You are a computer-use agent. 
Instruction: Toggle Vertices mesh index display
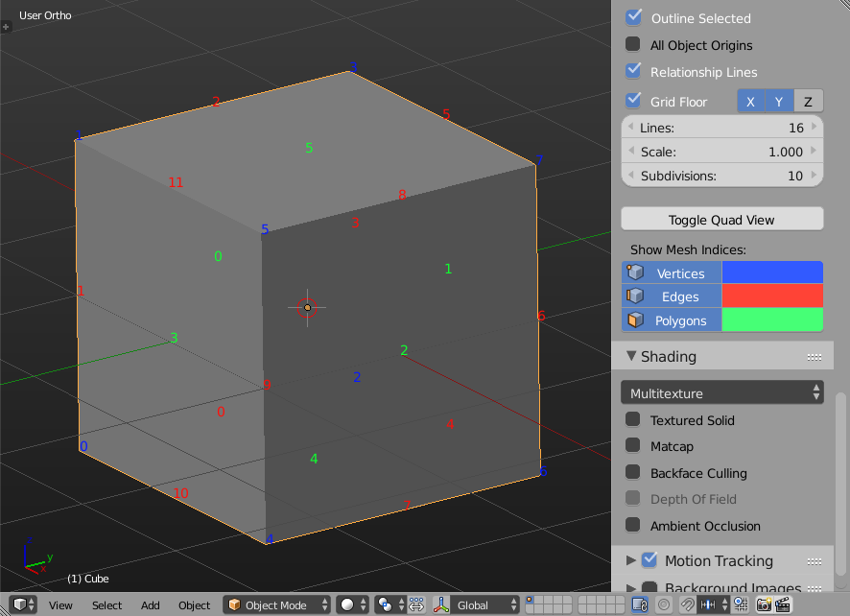click(672, 272)
